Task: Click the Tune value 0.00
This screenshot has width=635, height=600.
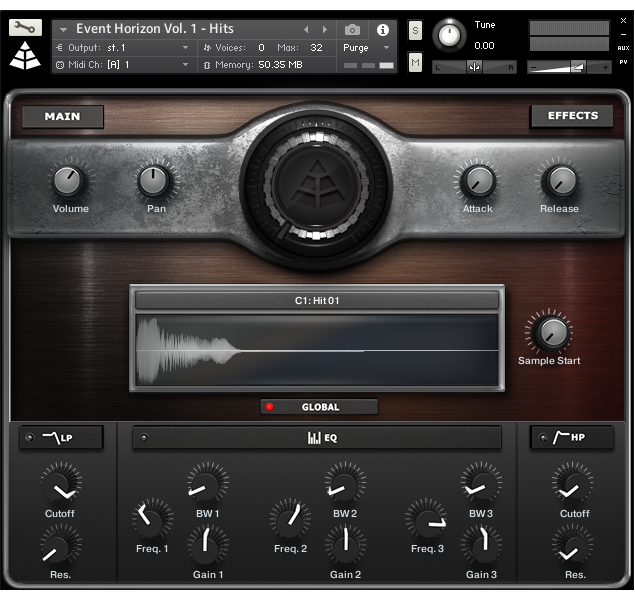Action: [484, 46]
